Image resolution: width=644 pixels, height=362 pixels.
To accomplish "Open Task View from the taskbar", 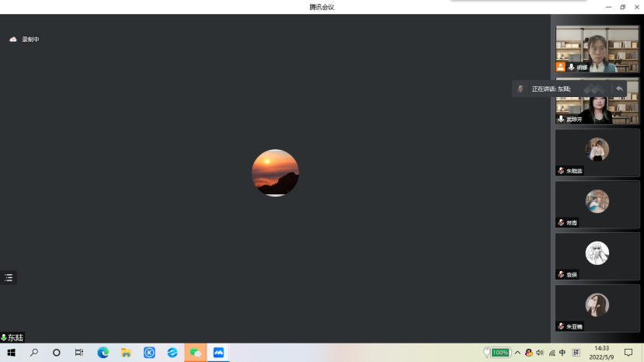I will click(x=79, y=353).
